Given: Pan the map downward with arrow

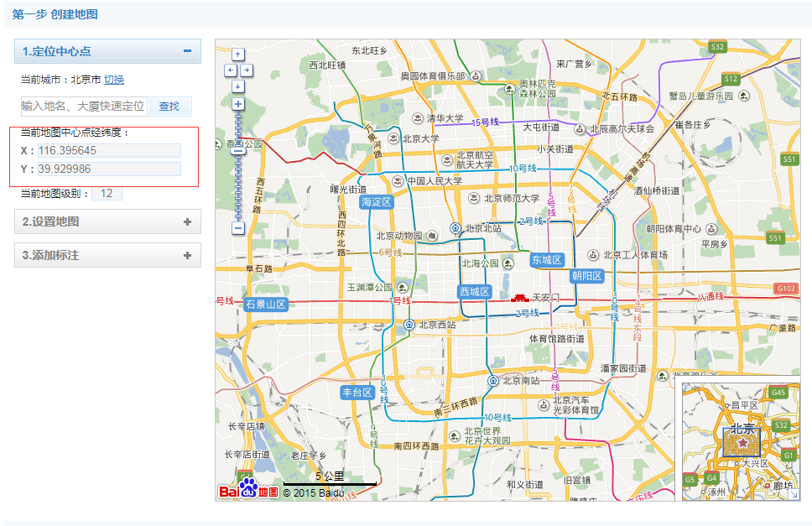Looking at the screenshot, I should (237, 86).
